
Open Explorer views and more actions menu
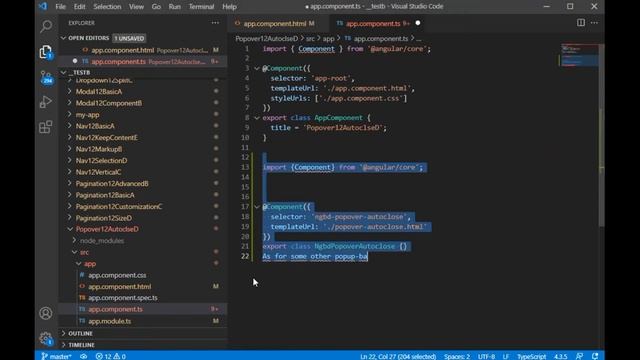(215, 23)
